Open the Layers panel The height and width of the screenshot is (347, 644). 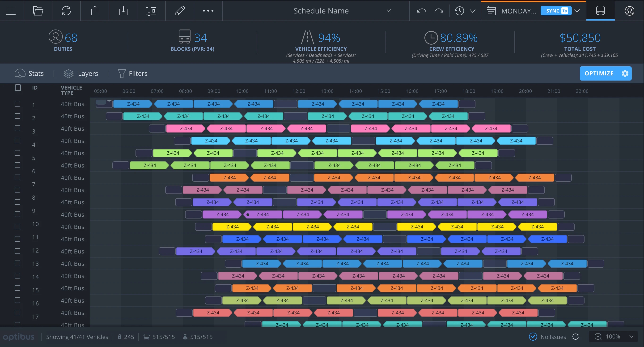click(x=81, y=73)
